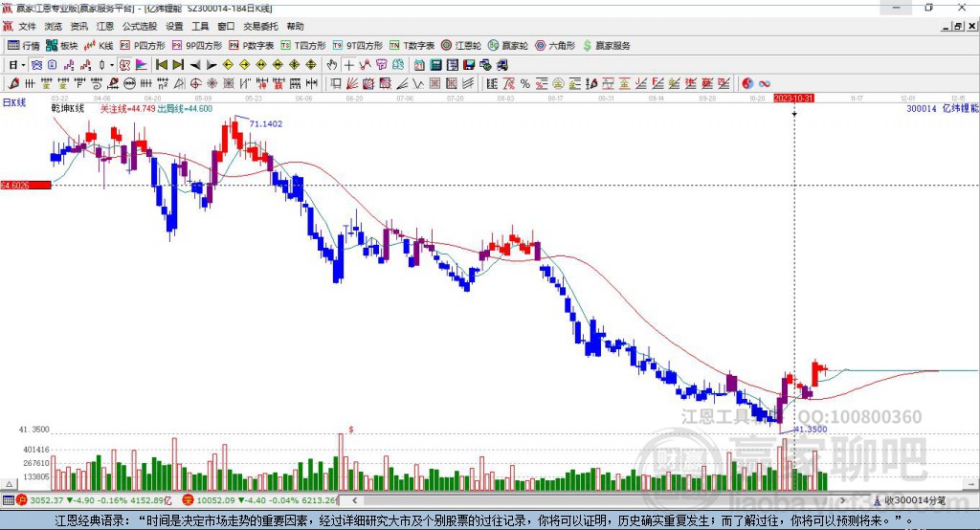Select the red pencil drawing tool
Screen dimensions: 980x530
[13, 84]
